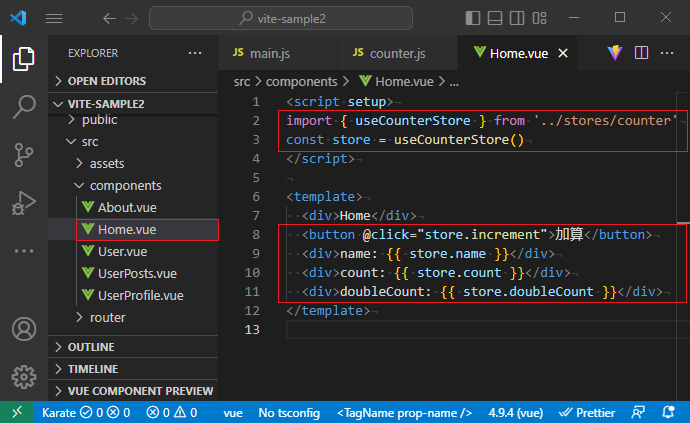Click the Prettier status item
Image resolution: width=690 pixels, height=423 pixels.
pos(587,413)
